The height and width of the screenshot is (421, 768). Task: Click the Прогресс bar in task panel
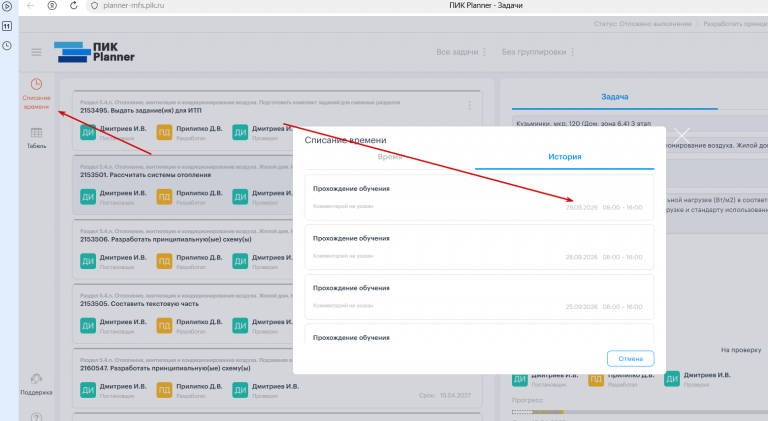640,412
